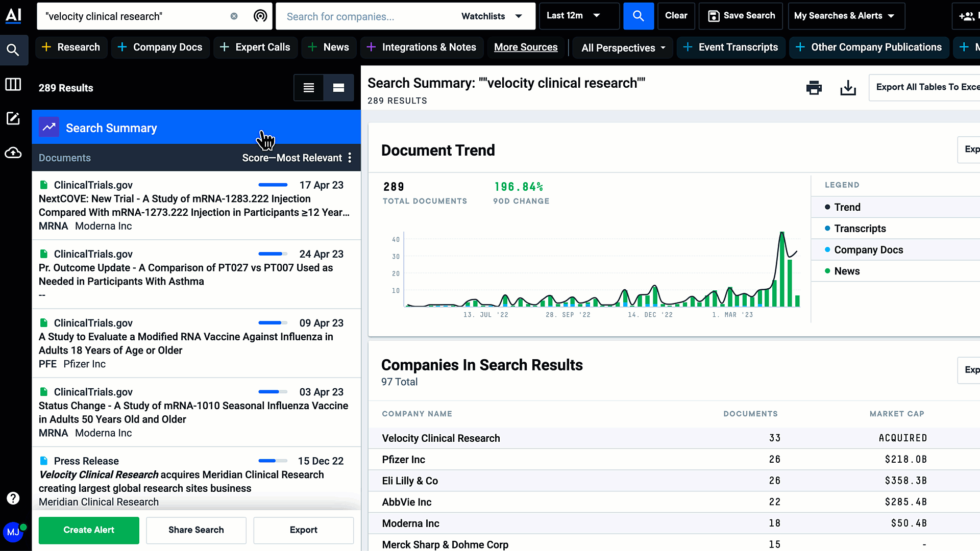Viewport: 980px width, 551px height.
Task: Open Score—Most Relevant sort selector
Action: [292, 158]
